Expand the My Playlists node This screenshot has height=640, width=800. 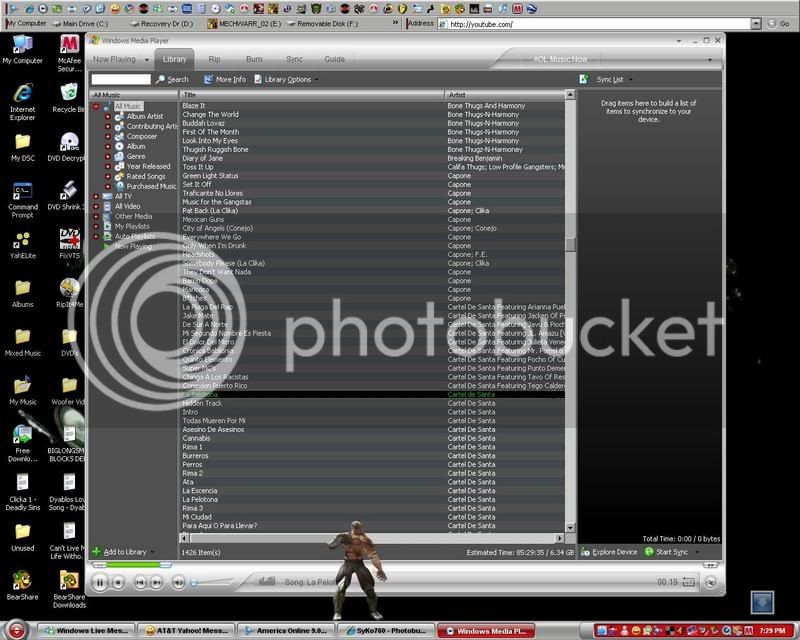point(96,227)
